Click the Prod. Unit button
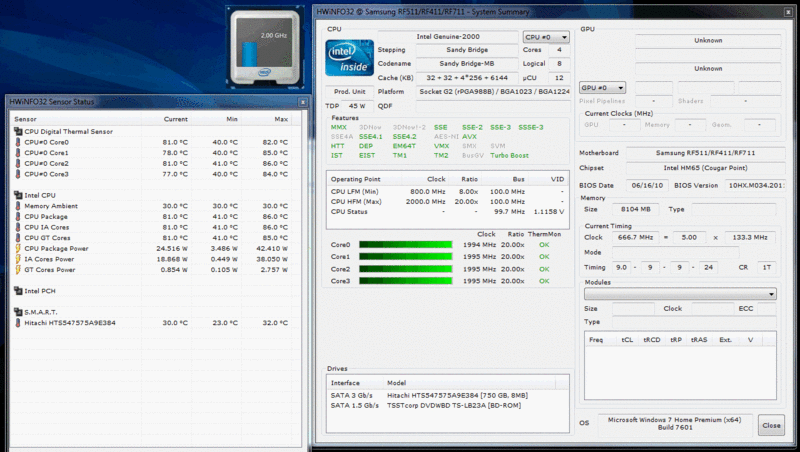 pos(349,92)
